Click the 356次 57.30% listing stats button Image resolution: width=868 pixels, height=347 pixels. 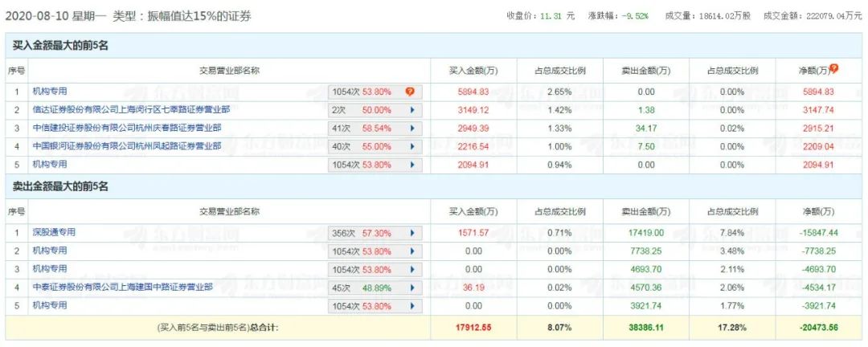375,233
